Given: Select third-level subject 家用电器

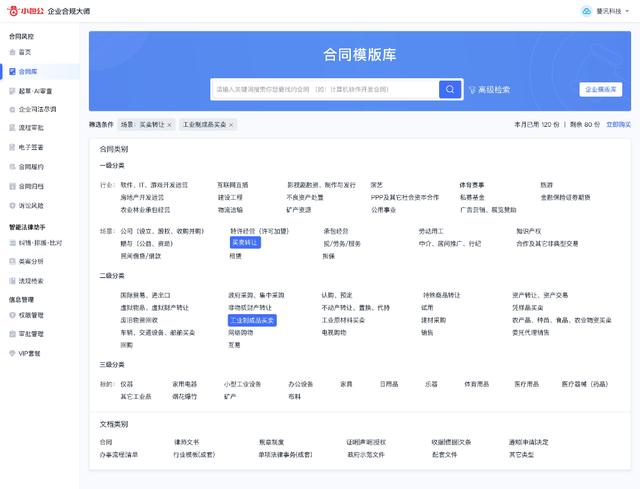Looking at the screenshot, I should [x=184, y=384].
